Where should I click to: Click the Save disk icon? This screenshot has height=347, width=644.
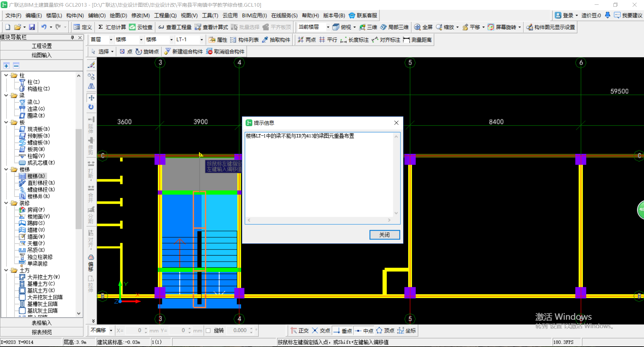coord(32,27)
